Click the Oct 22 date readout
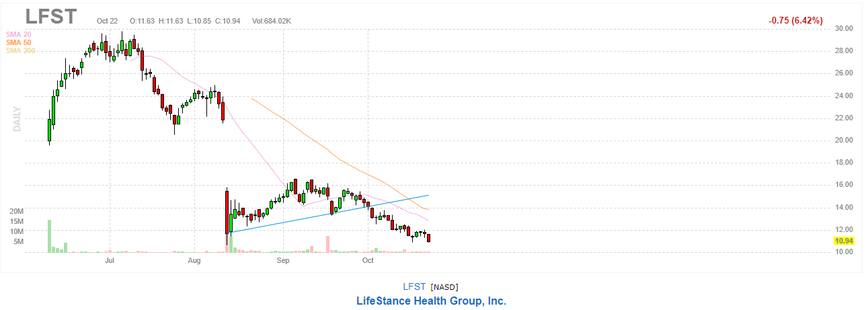The width and height of the screenshot is (868, 310). (108, 21)
